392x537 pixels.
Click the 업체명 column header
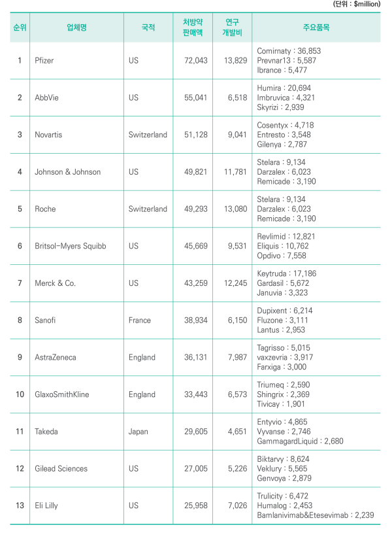point(76,27)
